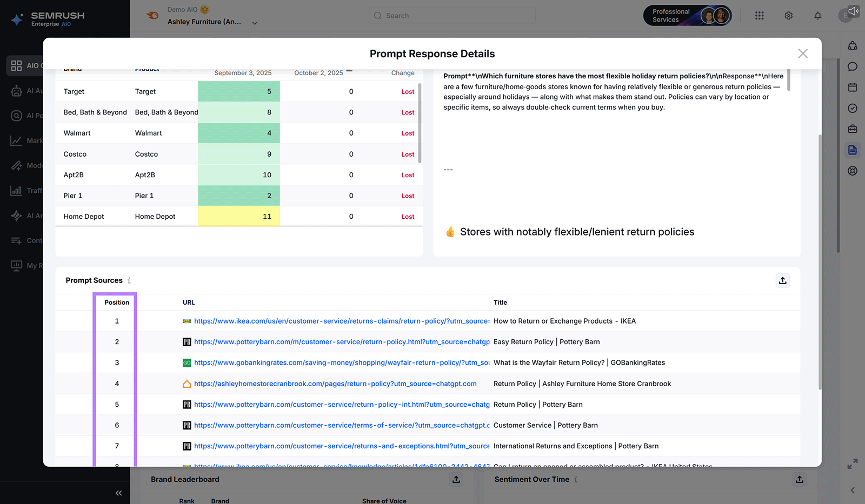Collapse the left sidebar with double chevron

pyautogui.click(x=118, y=493)
